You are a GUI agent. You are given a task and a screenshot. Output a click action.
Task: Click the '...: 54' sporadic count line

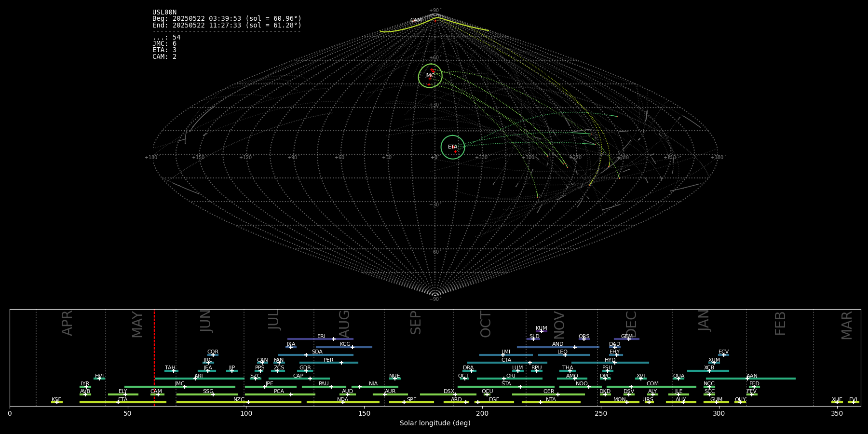166,38
